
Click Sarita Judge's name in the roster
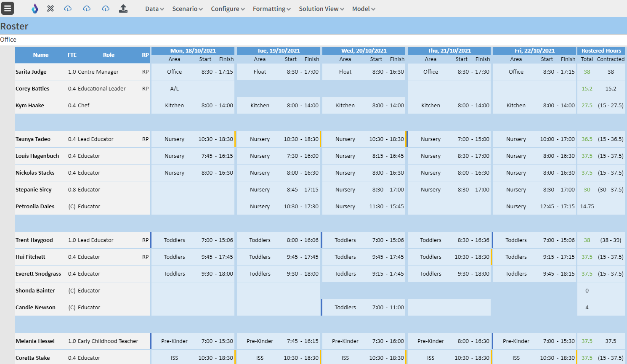pyautogui.click(x=31, y=72)
